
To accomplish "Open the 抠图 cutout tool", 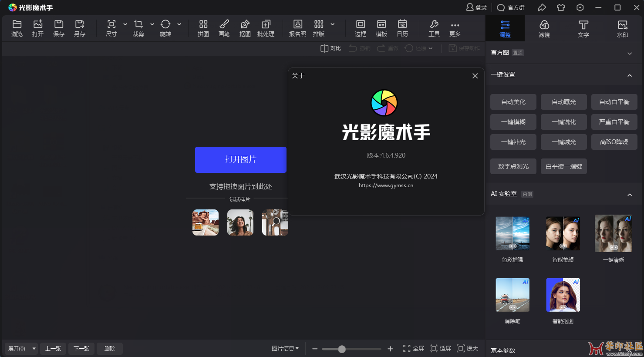I will [245, 28].
